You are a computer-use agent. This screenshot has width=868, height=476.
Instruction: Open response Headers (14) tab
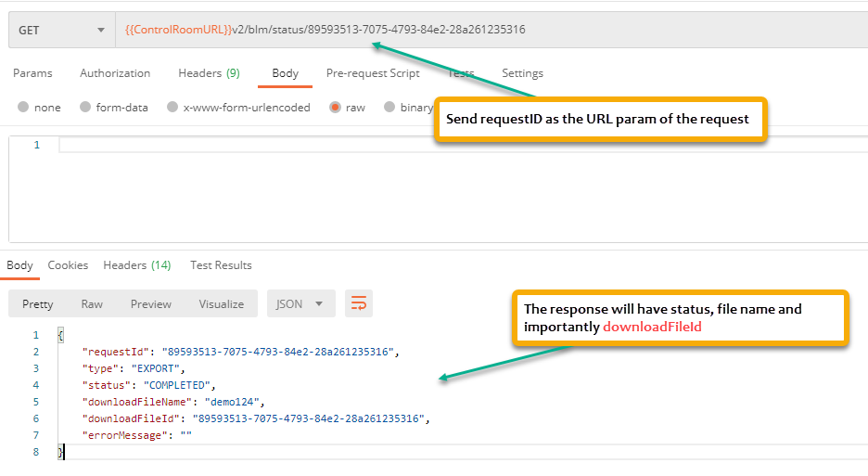click(x=136, y=265)
